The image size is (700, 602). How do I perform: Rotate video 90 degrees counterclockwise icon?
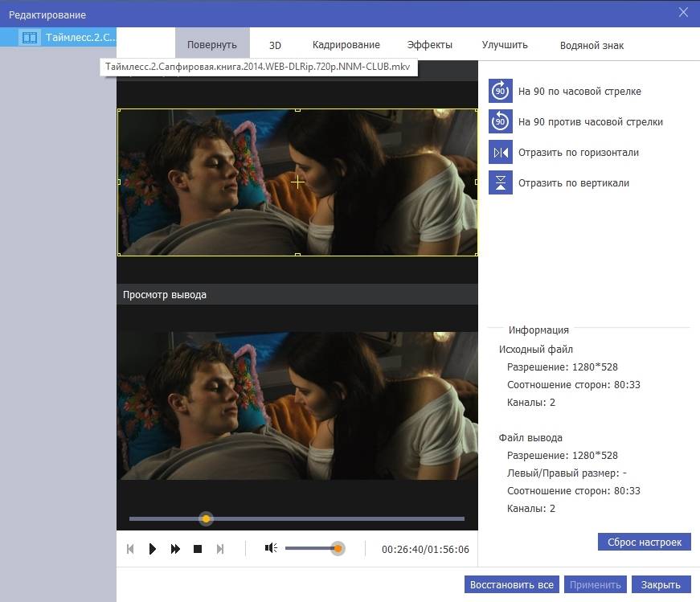click(501, 121)
